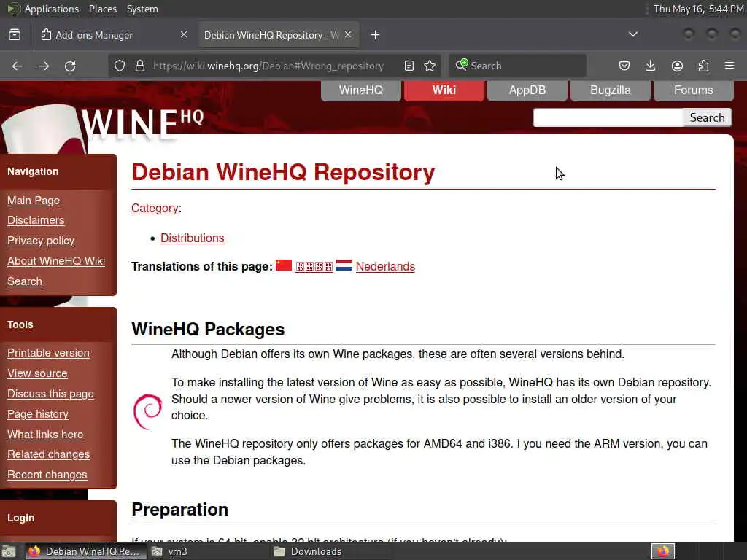Click the show desktop icon in bottom panel
747x560 pixels.
click(9, 551)
